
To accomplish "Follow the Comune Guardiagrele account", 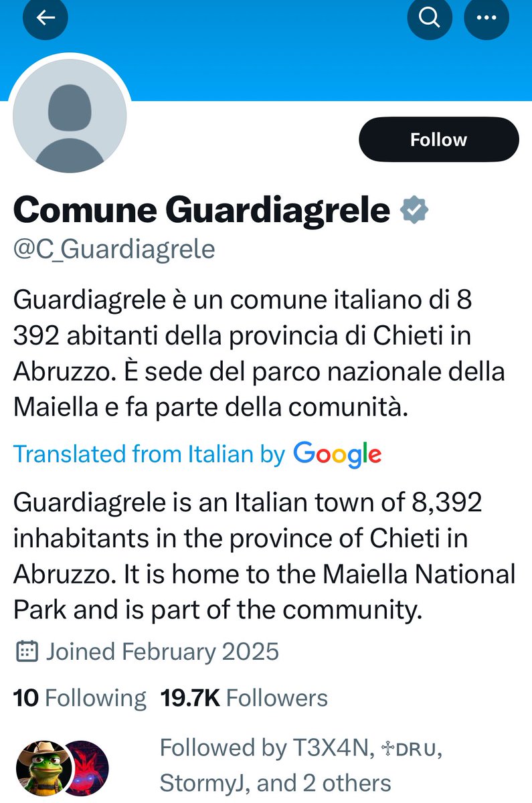I will coord(438,140).
